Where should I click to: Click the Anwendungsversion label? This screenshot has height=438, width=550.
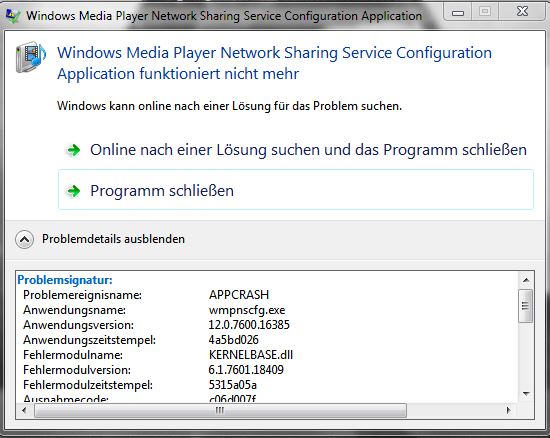coord(78,325)
